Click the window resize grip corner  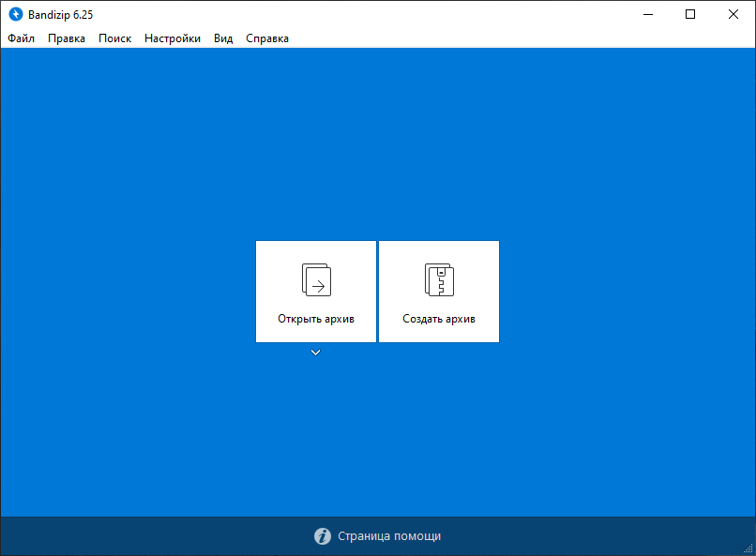(748, 548)
